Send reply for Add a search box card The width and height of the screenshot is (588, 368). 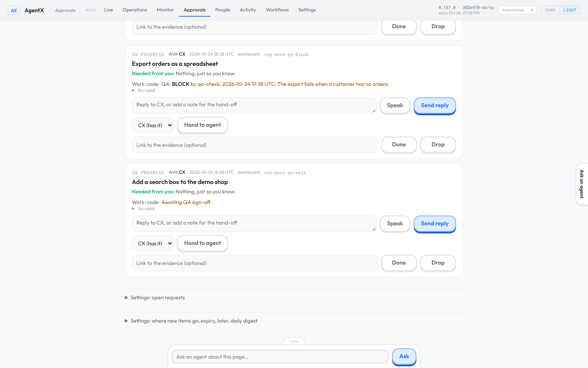(x=435, y=223)
